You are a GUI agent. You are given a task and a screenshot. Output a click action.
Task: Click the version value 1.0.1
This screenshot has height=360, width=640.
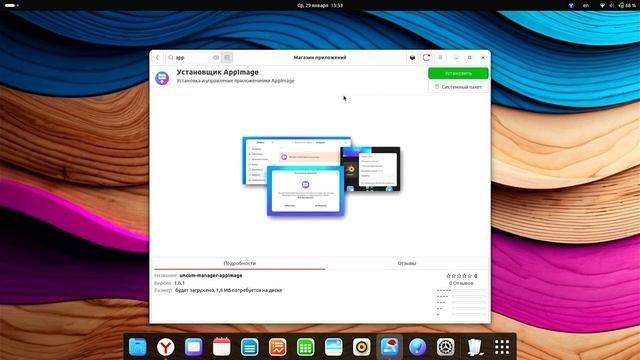click(179, 283)
